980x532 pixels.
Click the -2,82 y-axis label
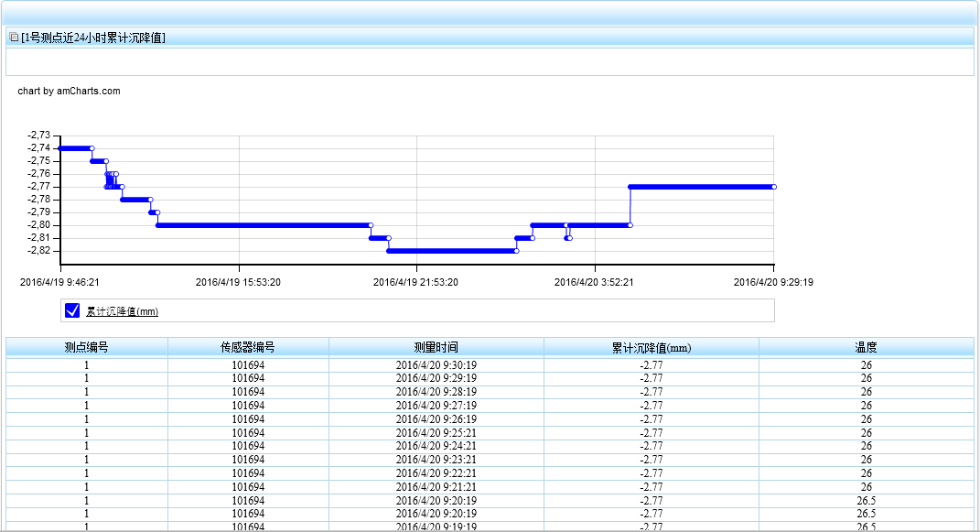(x=39, y=251)
